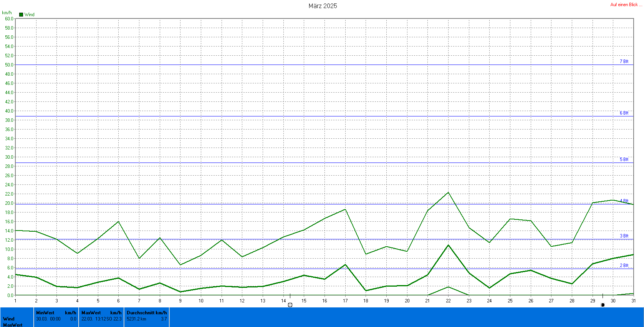
Task: Click the '5 Bft' threshold label
Action: 624,159
